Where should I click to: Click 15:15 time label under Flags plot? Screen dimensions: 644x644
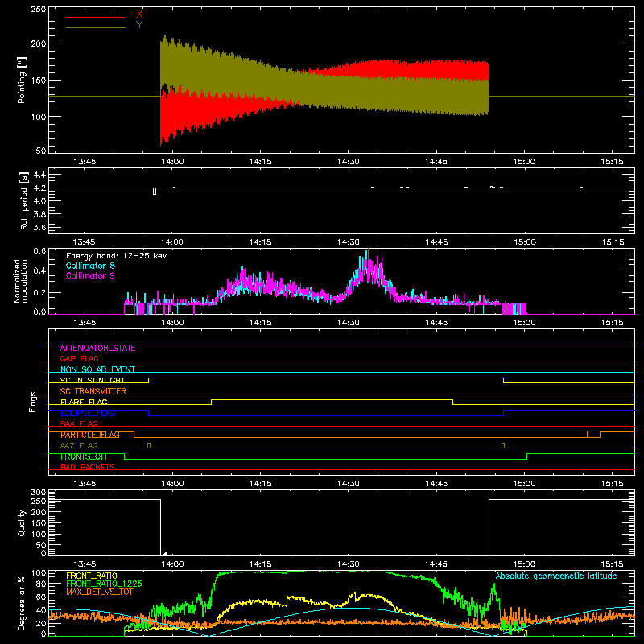click(612, 484)
